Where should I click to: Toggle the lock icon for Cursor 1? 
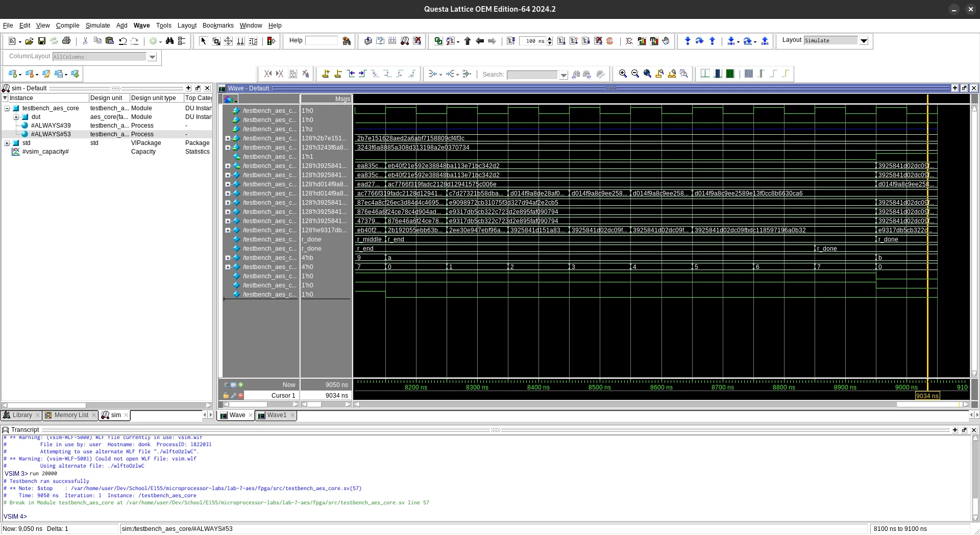click(x=226, y=396)
